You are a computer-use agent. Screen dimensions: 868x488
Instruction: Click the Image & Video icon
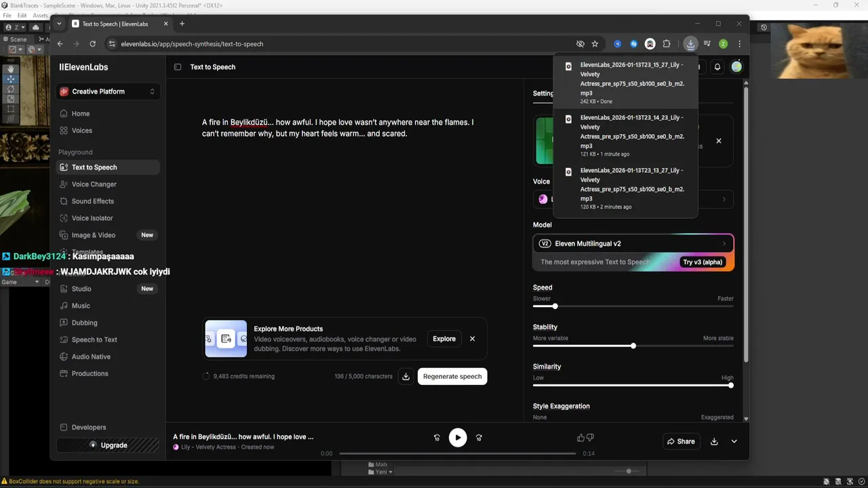[64, 235]
